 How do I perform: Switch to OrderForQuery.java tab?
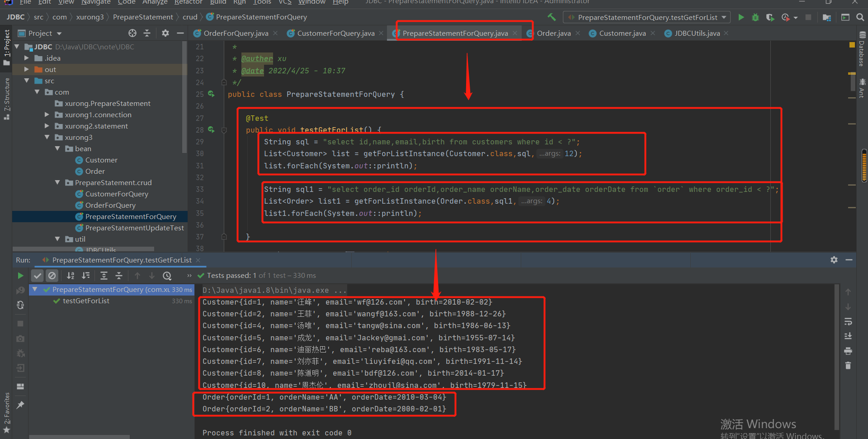click(x=231, y=33)
